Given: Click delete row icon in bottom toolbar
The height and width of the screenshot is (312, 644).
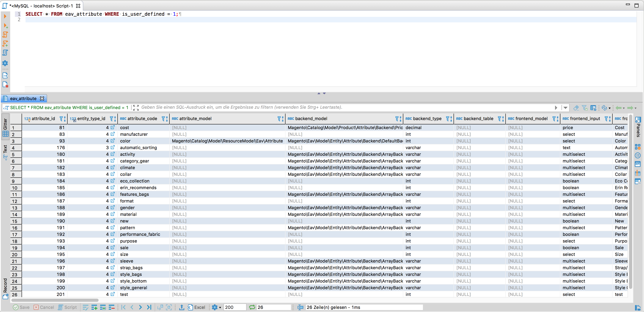Looking at the screenshot, I should coord(112,307).
